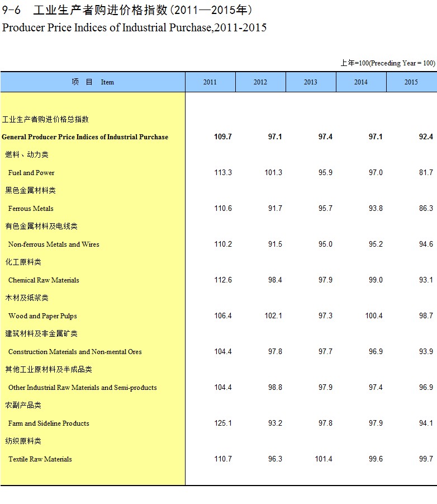Select Fuel and Power 2011 value 113.3

[x=223, y=173]
